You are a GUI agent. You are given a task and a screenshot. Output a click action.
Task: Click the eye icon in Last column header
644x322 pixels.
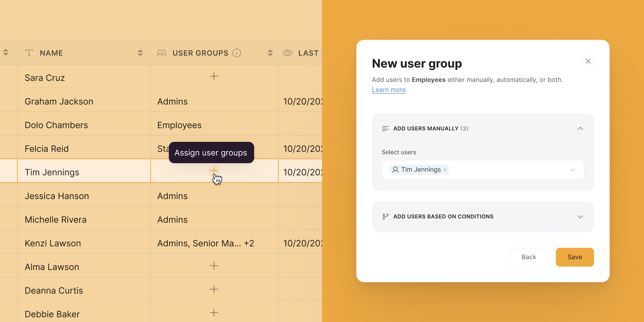coord(287,53)
